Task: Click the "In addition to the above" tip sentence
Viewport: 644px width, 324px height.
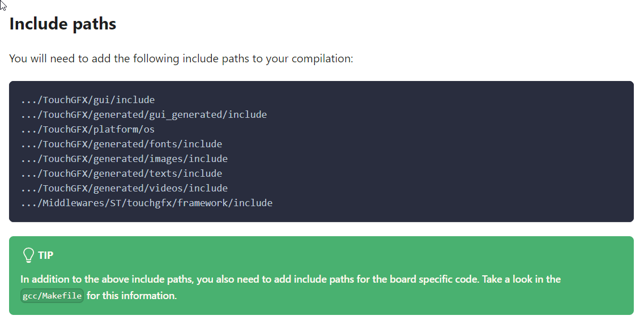Action: pyautogui.click(x=113, y=279)
